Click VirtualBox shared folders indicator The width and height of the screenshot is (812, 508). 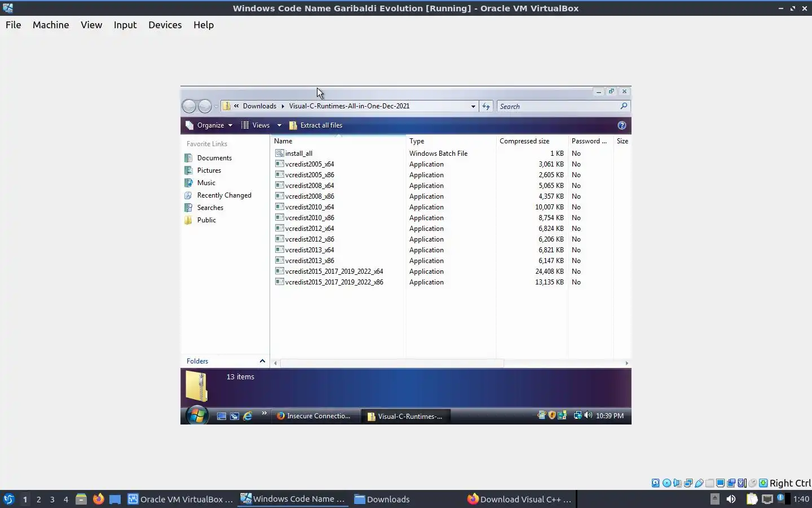(709, 483)
